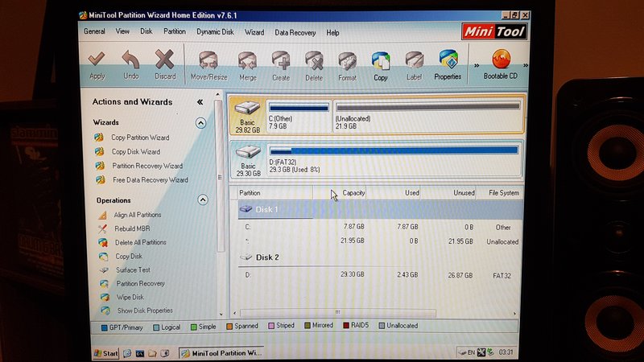
Task: Click the left panel vertical scrollbar
Action: [219, 176]
